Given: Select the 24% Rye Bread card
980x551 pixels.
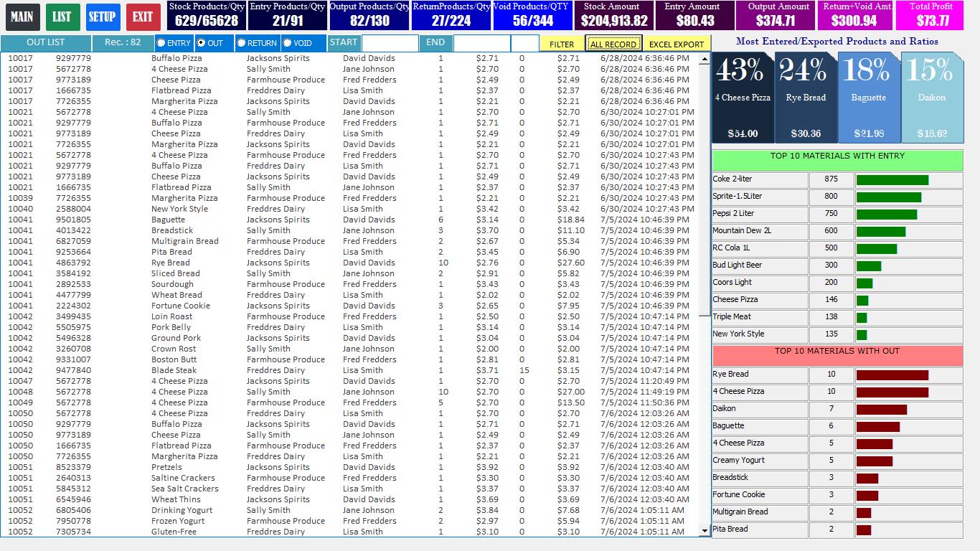Looking at the screenshot, I should click(x=806, y=98).
